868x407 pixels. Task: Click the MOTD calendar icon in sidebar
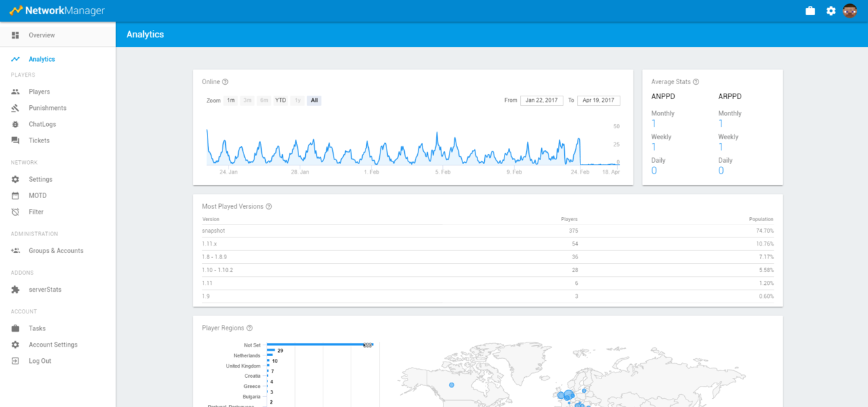[x=16, y=195]
